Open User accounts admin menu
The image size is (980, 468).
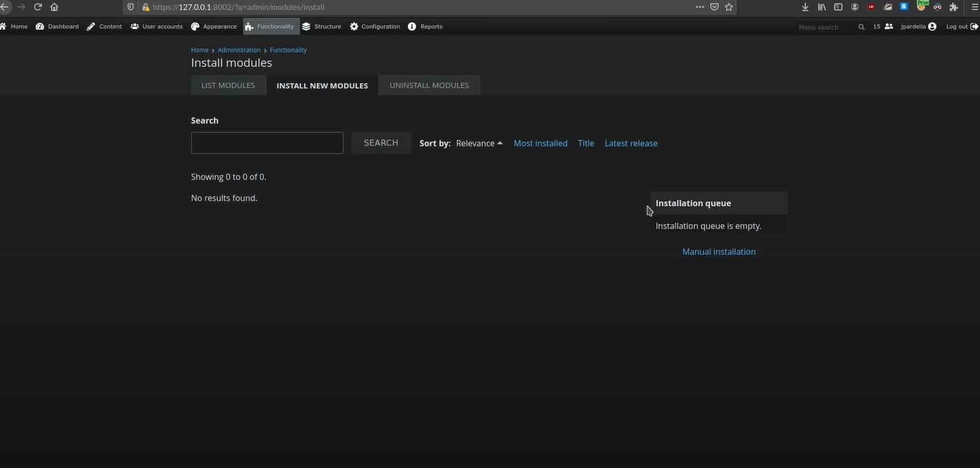(157, 26)
